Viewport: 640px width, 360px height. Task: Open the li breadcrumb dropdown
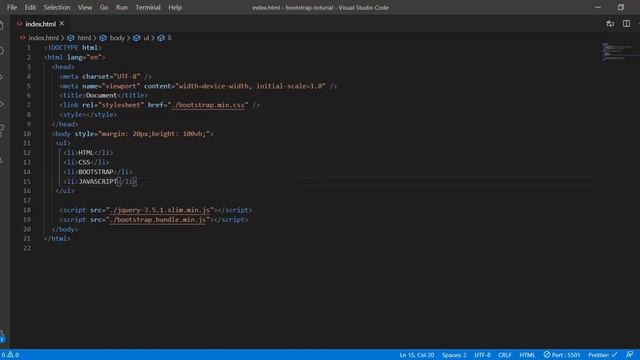click(x=169, y=38)
